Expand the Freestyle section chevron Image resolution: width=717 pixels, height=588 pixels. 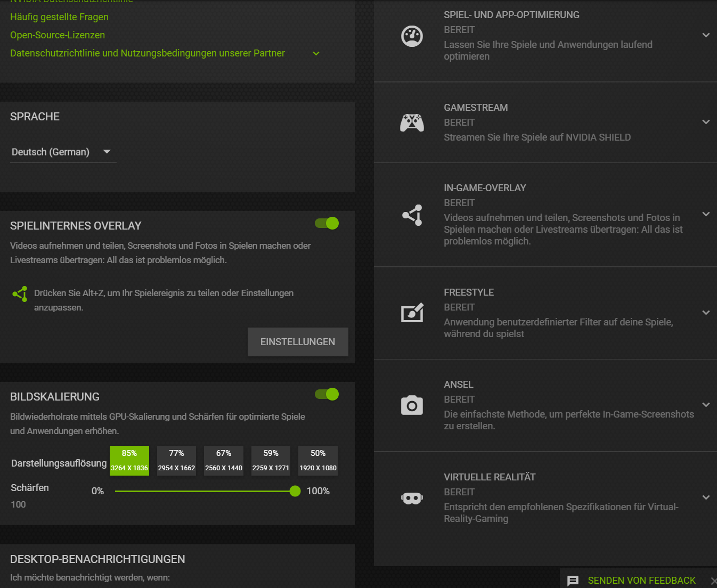(706, 313)
